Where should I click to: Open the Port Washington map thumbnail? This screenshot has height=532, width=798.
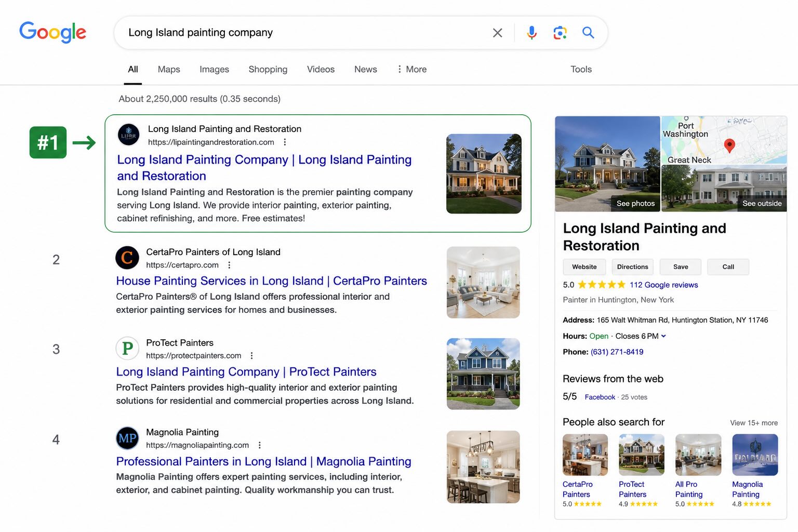724,140
